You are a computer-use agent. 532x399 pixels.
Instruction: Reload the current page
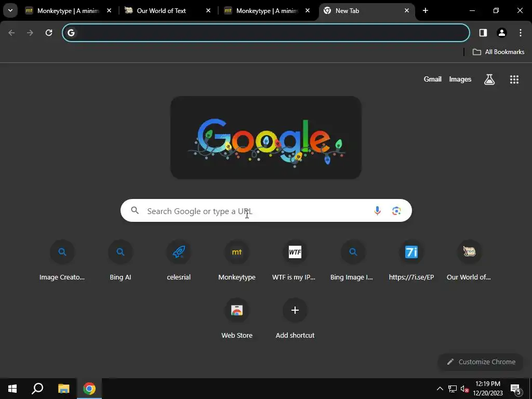(x=49, y=33)
